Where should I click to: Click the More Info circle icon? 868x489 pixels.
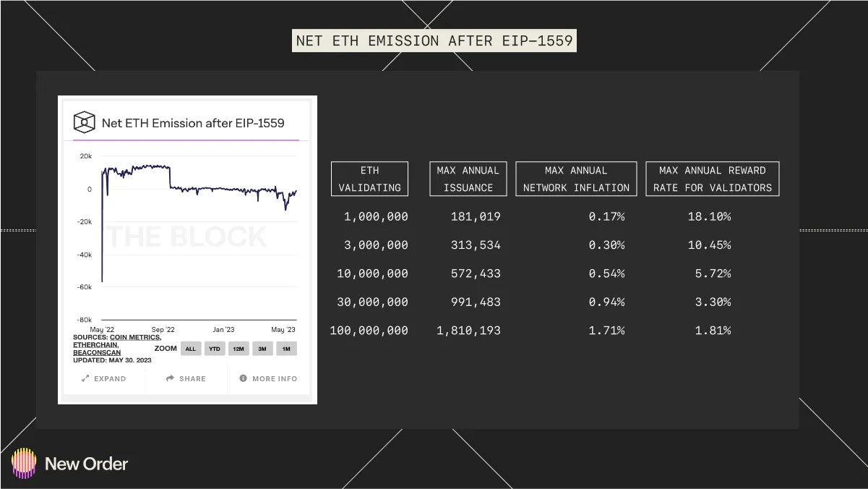[x=244, y=378]
